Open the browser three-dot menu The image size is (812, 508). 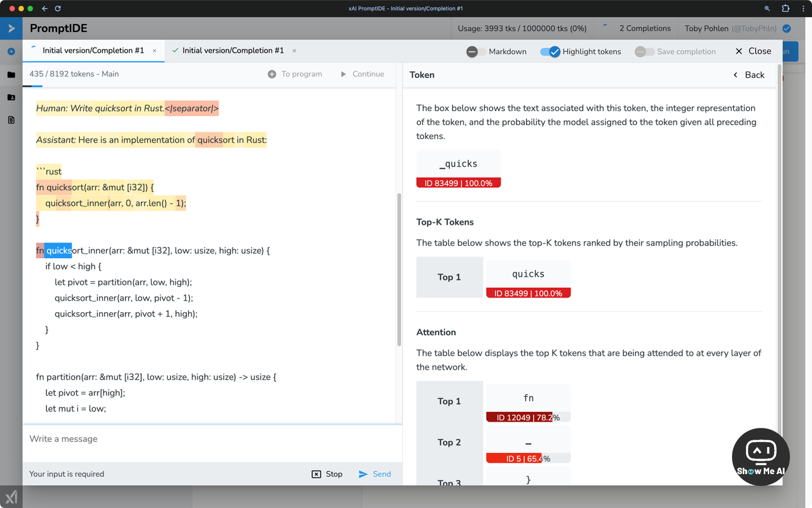point(803,8)
